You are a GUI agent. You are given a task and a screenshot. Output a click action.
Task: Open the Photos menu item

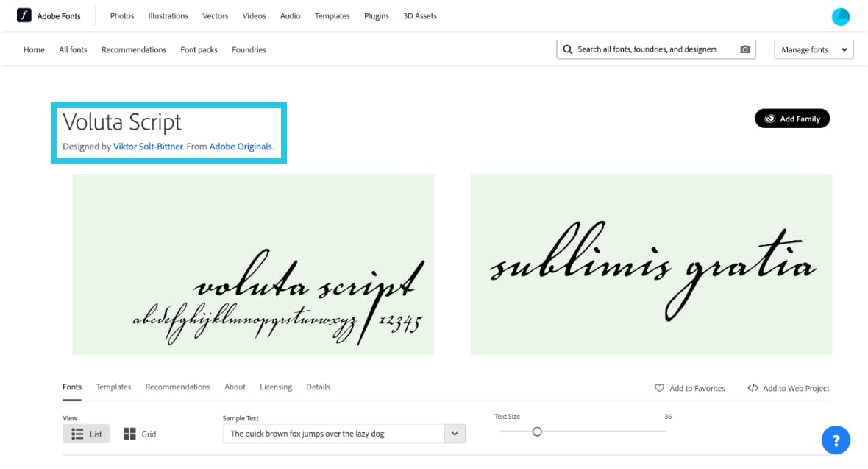point(122,16)
